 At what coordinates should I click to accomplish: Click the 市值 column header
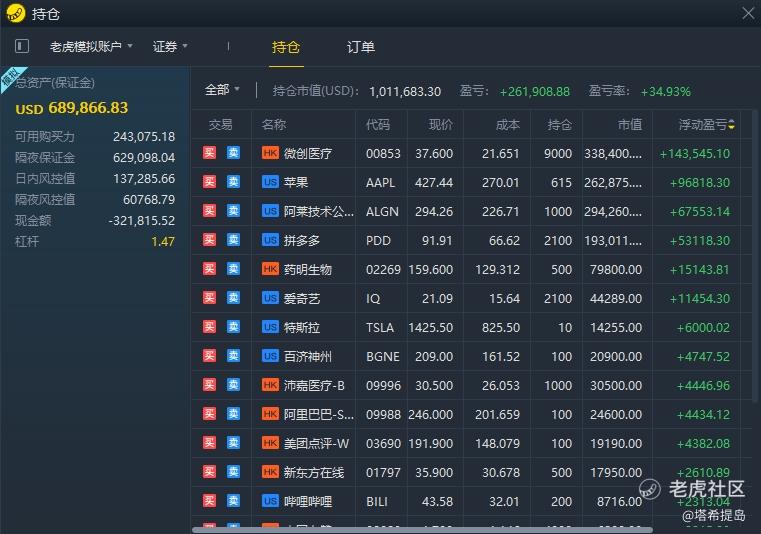630,125
